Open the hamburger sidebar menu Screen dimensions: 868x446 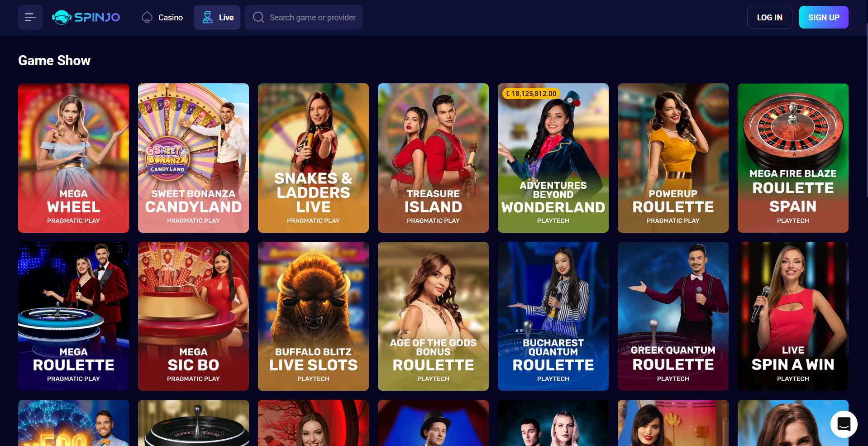click(x=30, y=18)
